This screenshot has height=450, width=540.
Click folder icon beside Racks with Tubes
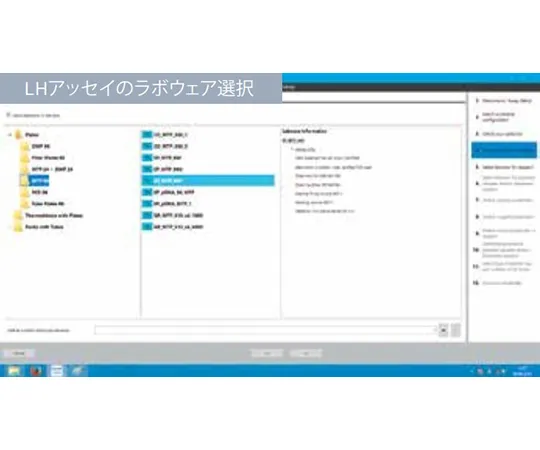pyautogui.click(x=18, y=227)
